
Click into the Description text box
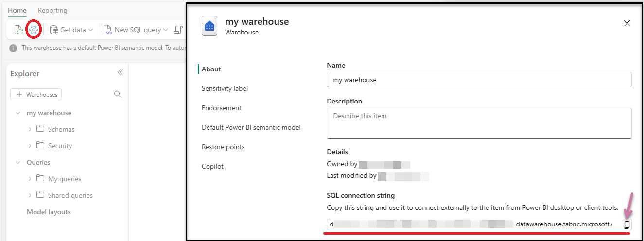point(479,123)
